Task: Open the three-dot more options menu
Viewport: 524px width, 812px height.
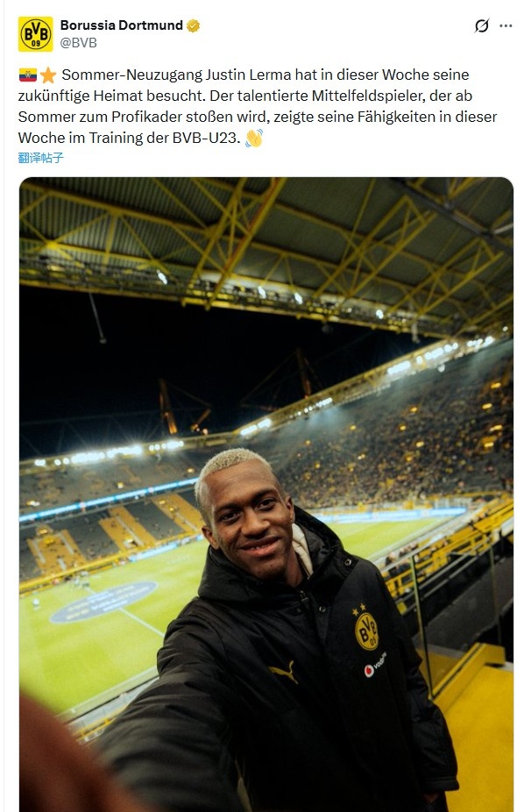Action: pos(506,25)
